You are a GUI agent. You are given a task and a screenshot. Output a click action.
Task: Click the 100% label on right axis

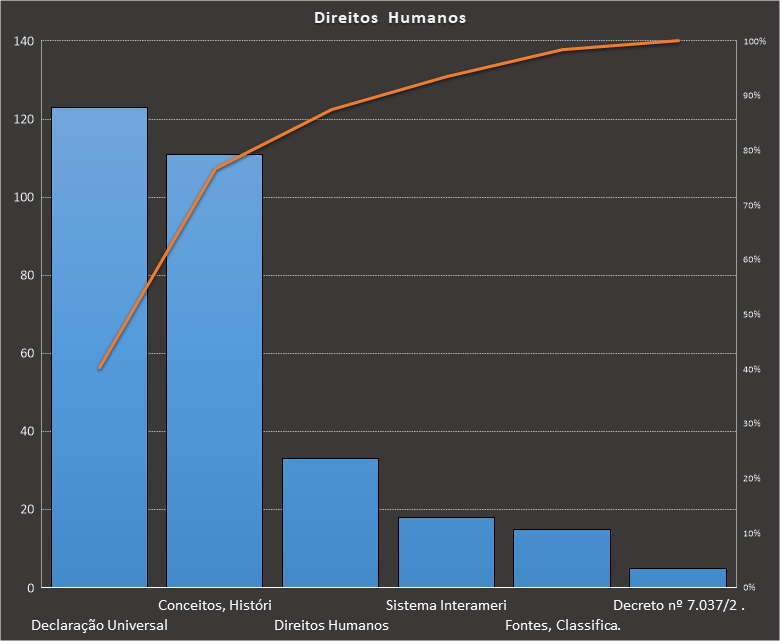755,41
